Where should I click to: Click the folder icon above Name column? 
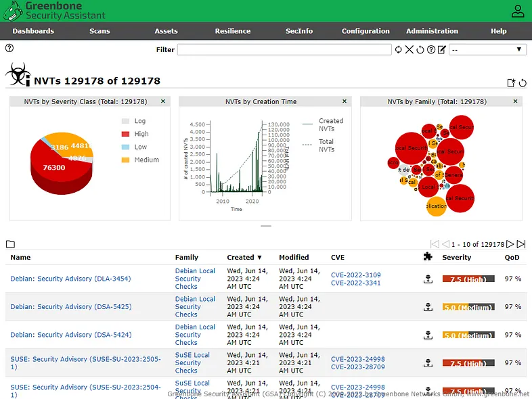click(x=11, y=244)
